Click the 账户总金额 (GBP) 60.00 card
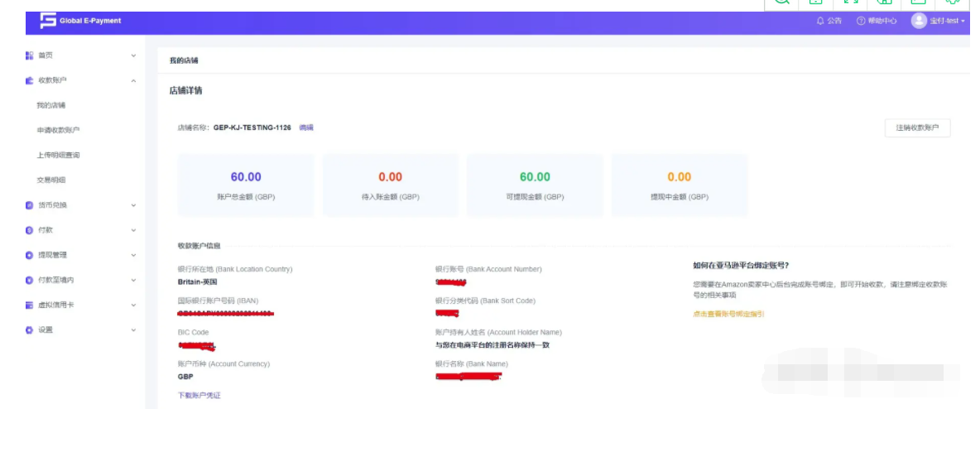Screen dimensions: 980x457 pos(247,185)
